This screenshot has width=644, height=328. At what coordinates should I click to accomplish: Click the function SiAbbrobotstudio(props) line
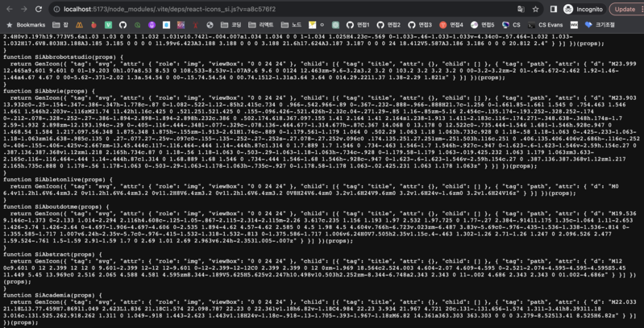[63, 56]
